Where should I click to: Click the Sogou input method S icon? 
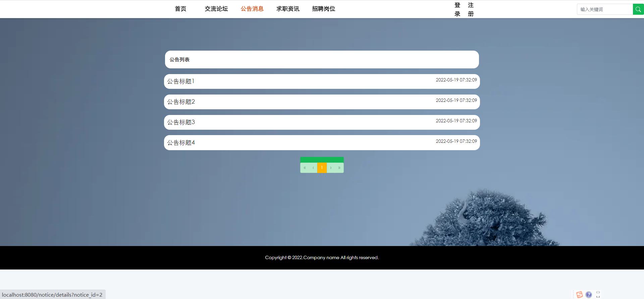pos(579,295)
